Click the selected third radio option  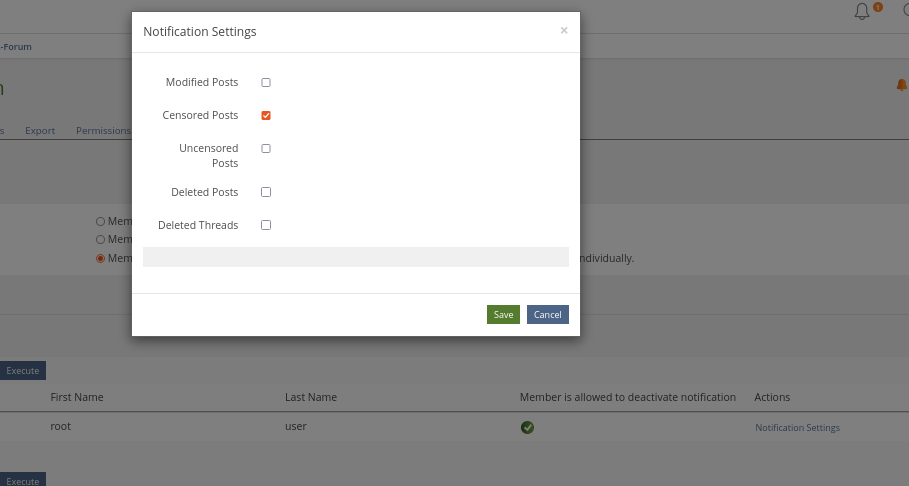[x=100, y=258]
